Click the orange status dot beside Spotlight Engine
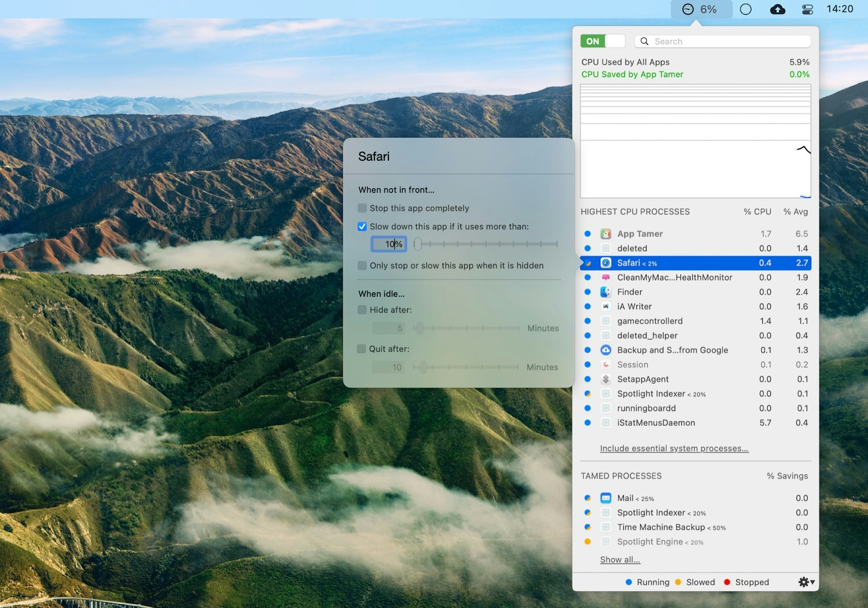 [588, 542]
